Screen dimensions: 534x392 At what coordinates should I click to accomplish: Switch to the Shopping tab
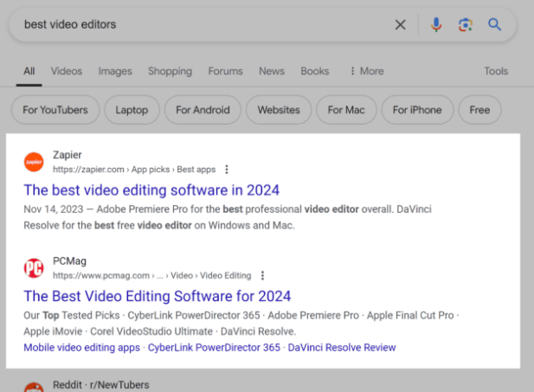pyautogui.click(x=170, y=71)
